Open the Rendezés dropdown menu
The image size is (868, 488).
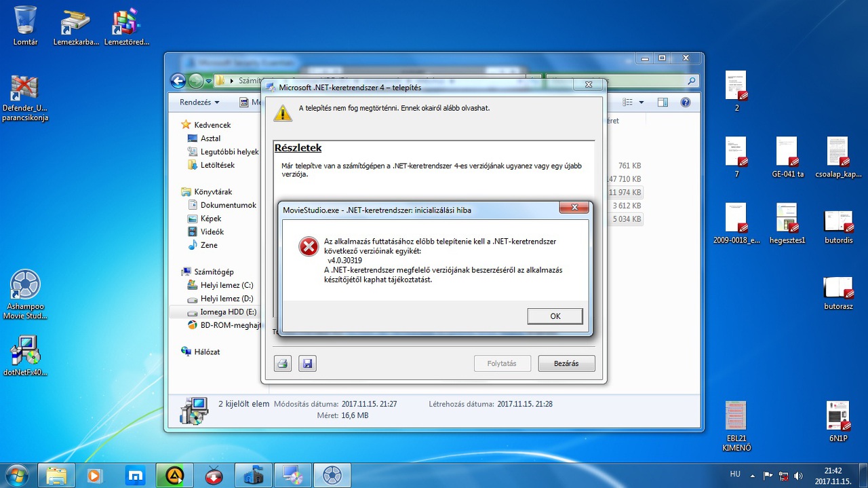click(199, 102)
